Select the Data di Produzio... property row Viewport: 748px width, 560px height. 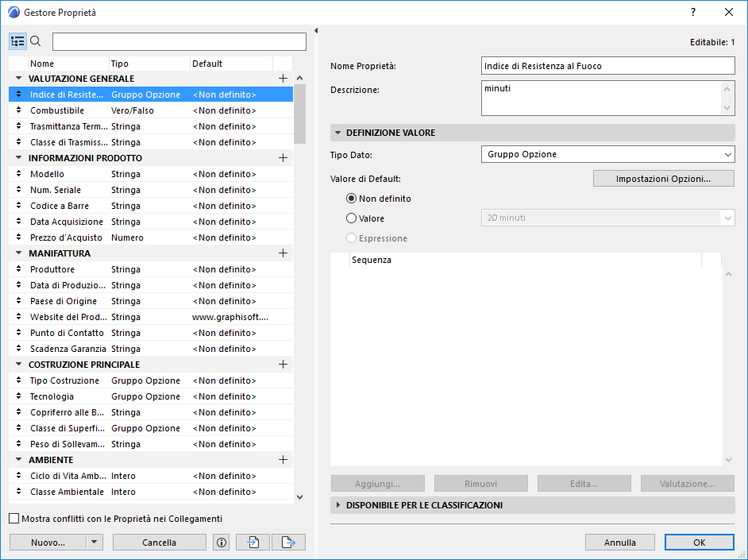pos(151,285)
